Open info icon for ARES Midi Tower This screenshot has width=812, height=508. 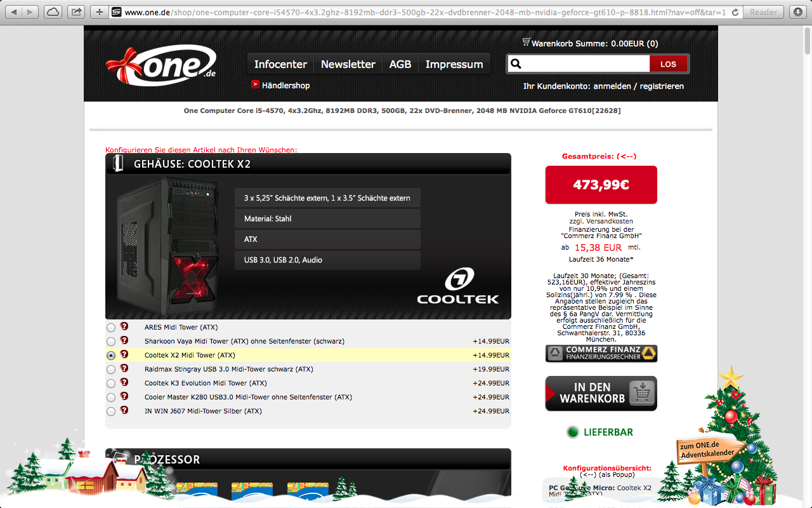pos(124,326)
